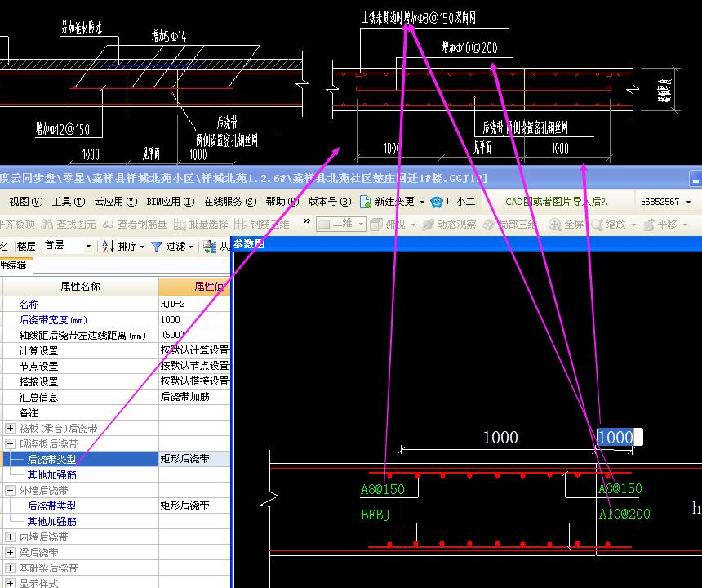702x588 pixels.
Task: Expand the 筏板(承台)后浇带 group
Action: pos(10,428)
